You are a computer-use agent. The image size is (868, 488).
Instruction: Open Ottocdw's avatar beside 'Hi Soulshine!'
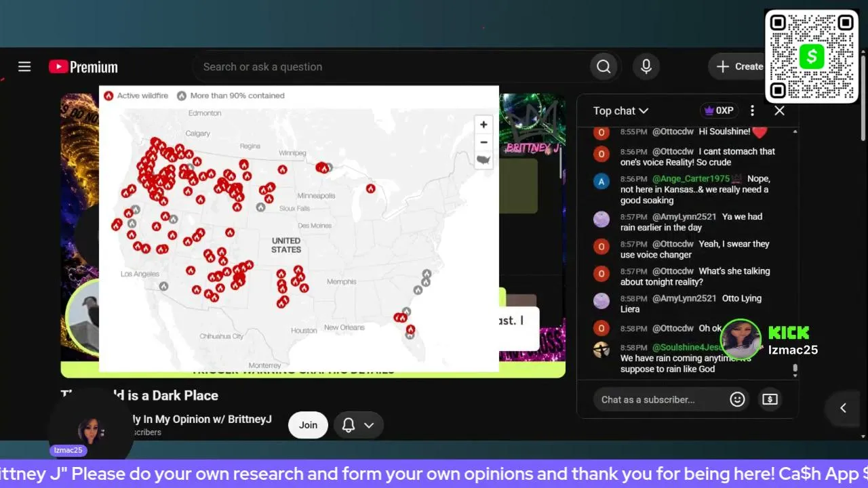click(x=601, y=132)
